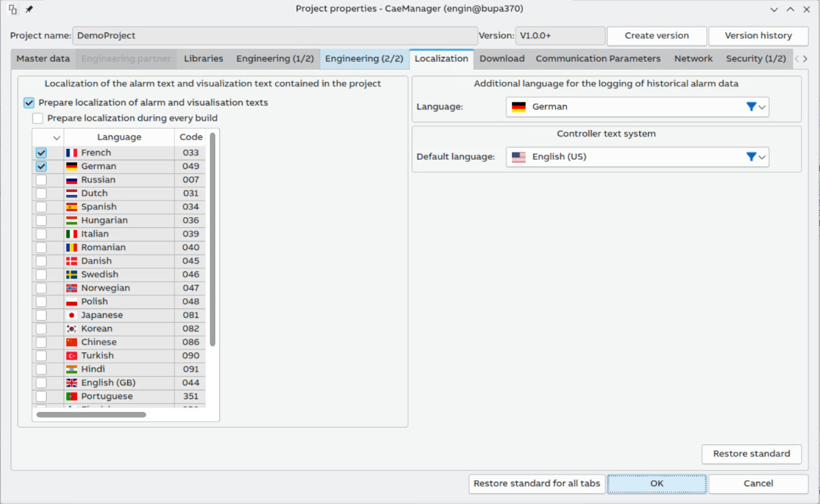The height and width of the screenshot is (504, 820).
Task: Click the language list horizontal scrollbar
Action: click(x=91, y=415)
